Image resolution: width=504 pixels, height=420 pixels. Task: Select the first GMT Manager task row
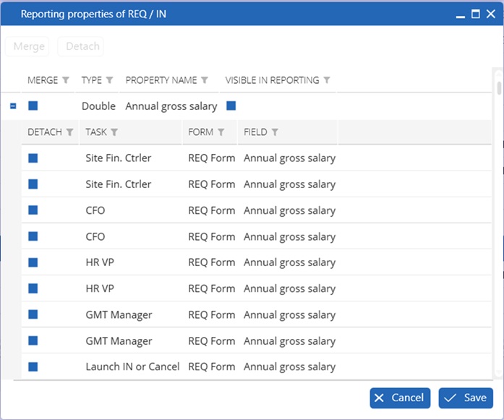[x=257, y=314]
